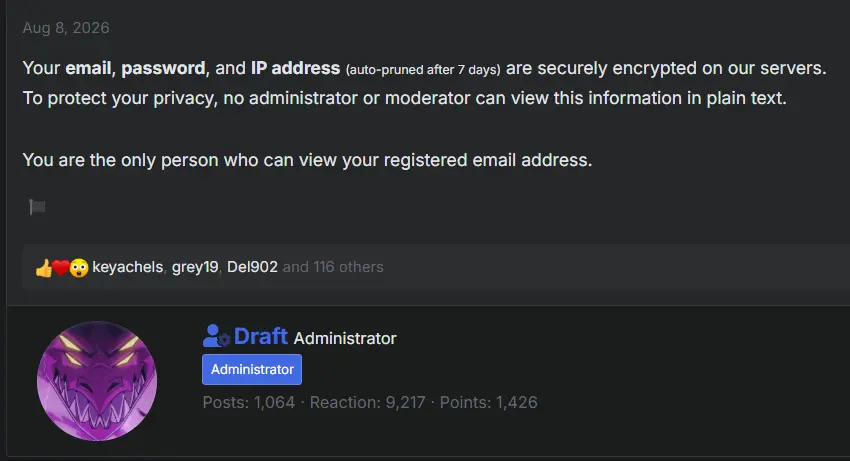Open grey19's profile from the reactions list
This screenshot has height=461, width=850.
pos(195,267)
